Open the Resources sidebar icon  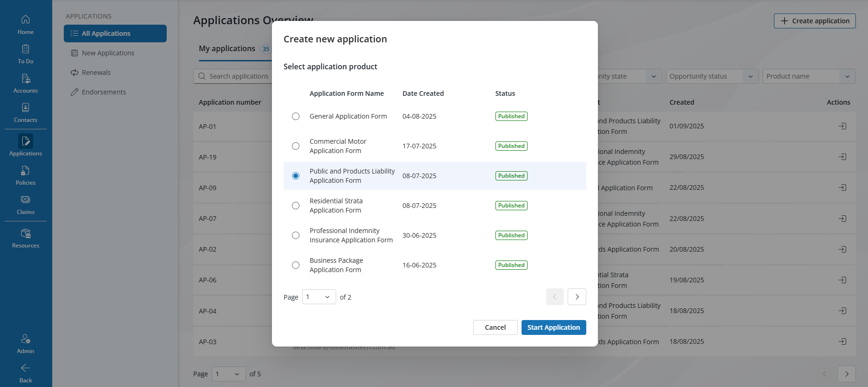[x=26, y=234]
